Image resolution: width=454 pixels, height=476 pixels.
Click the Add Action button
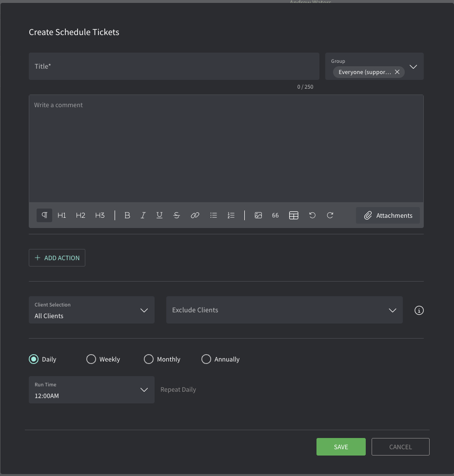(x=57, y=258)
